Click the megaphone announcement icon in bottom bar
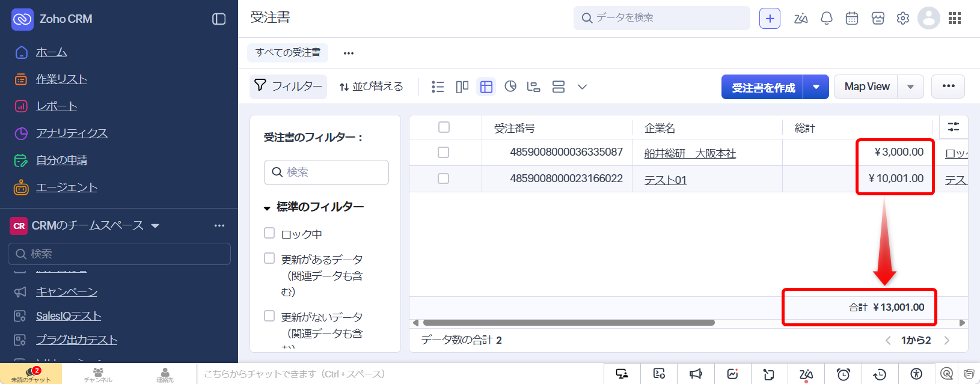The height and width of the screenshot is (384, 980). pos(696,374)
